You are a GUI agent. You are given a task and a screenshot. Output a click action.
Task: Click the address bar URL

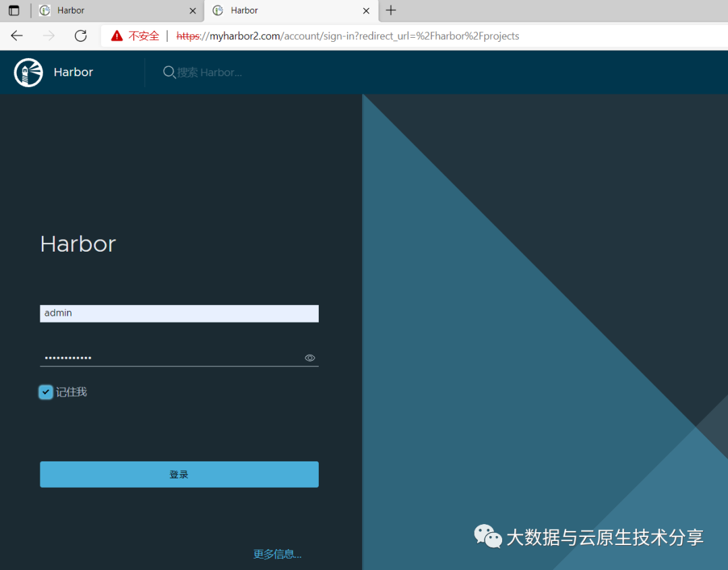tap(348, 36)
